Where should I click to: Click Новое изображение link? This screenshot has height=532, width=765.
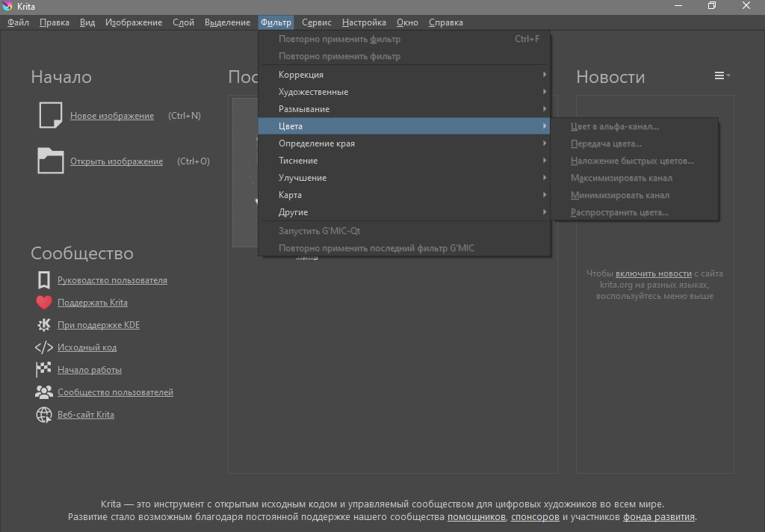[112, 116]
